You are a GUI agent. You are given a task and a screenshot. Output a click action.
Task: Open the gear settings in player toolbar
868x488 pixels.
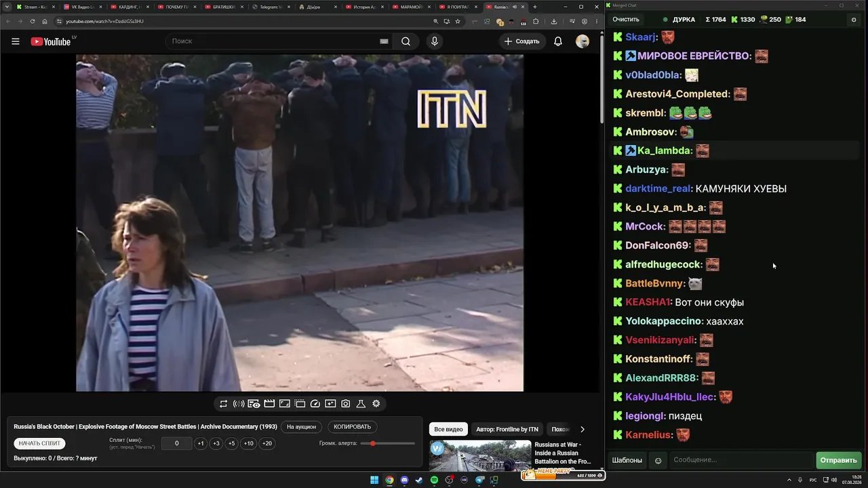click(376, 404)
